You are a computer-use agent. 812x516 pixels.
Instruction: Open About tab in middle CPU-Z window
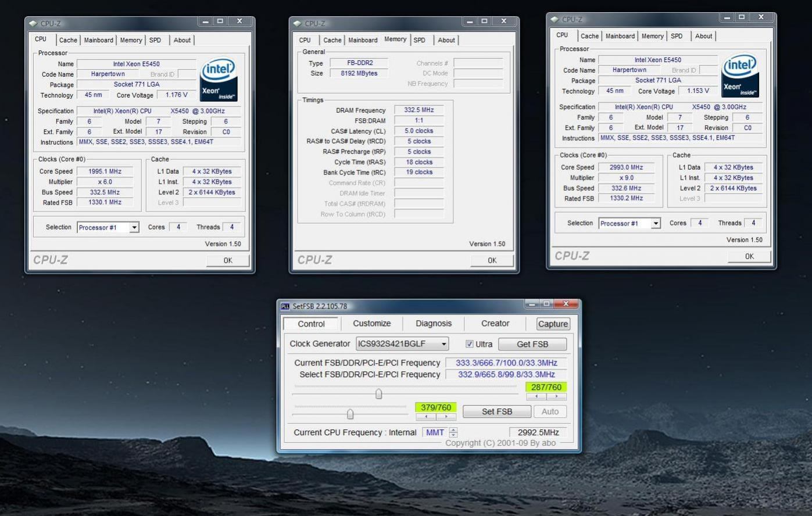446,40
